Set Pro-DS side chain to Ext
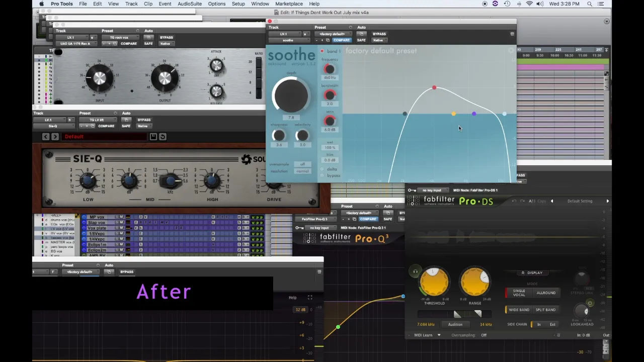 552,324
